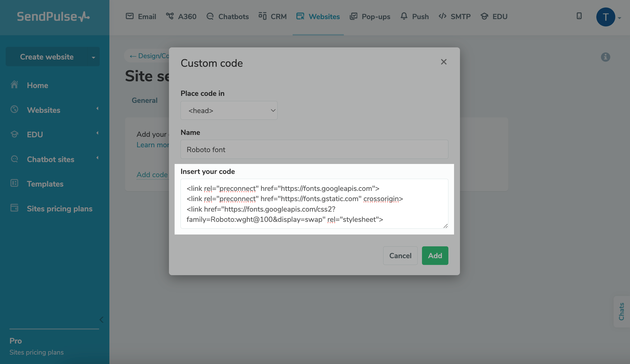
Task: Select the General tab
Action: click(144, 100)
